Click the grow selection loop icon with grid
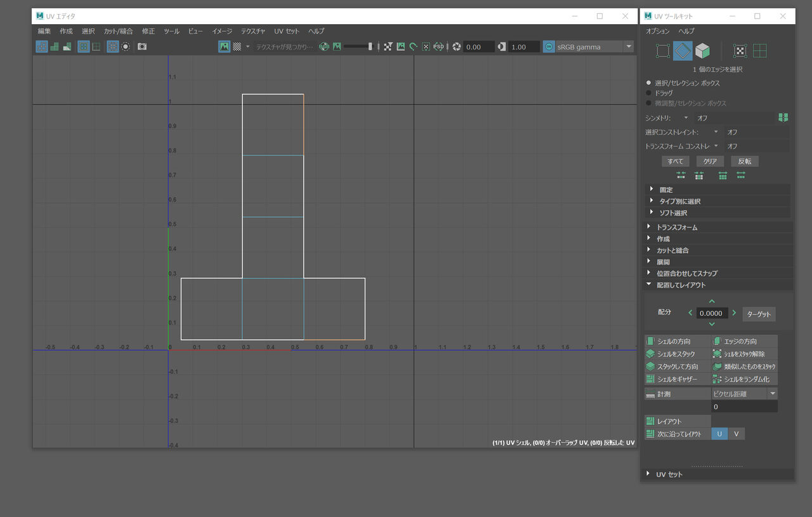 (x=723, y=175)
